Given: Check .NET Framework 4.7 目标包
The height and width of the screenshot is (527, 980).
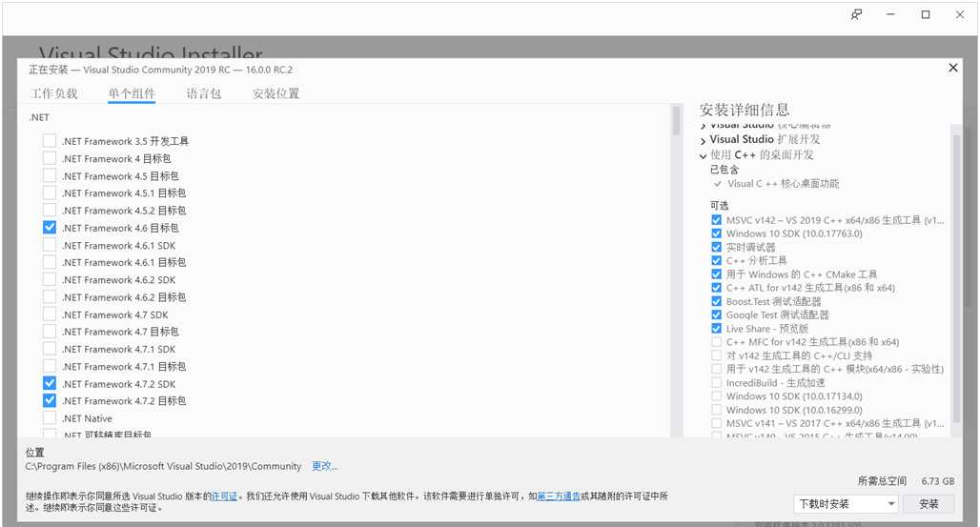Looking at the screenshot, I should [50, 332].
